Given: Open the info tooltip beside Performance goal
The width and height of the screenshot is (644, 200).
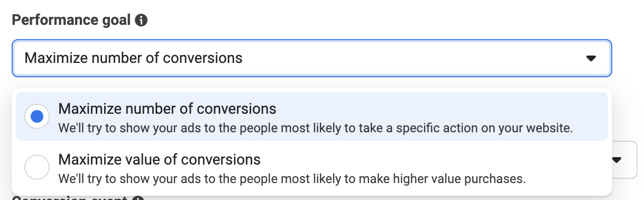Looking at the screenshot, I should click(141, 21).
